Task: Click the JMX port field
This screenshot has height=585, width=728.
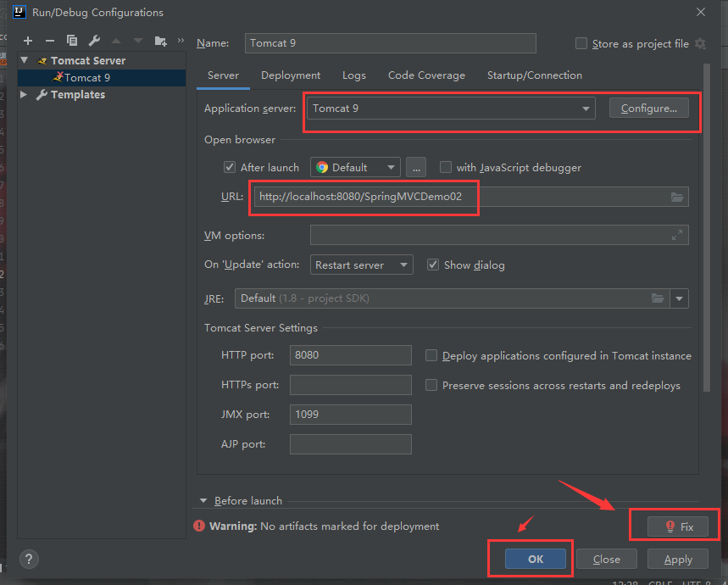Action: click(351, 414)
